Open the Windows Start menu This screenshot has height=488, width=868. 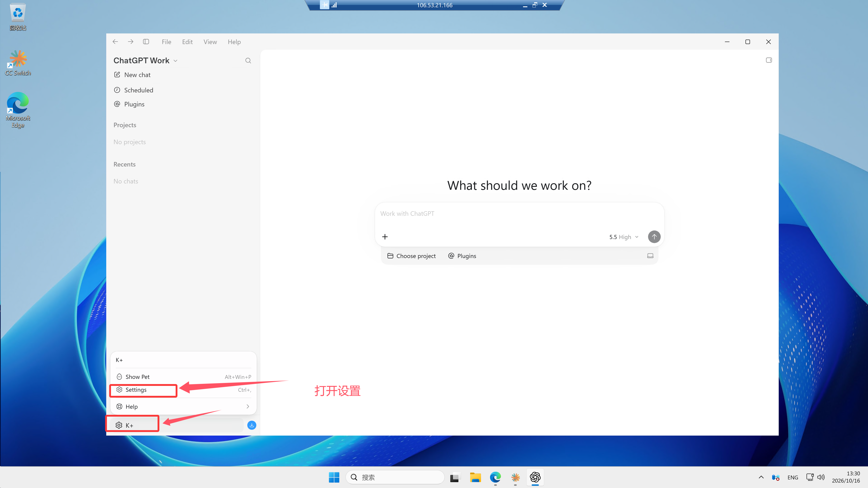[334, 477]
